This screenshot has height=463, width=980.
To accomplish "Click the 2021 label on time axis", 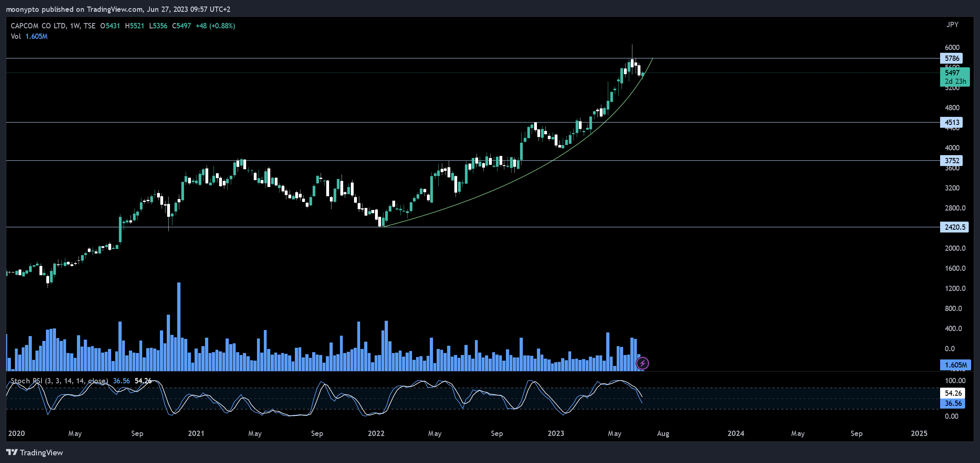I will [x=196, y=434].
